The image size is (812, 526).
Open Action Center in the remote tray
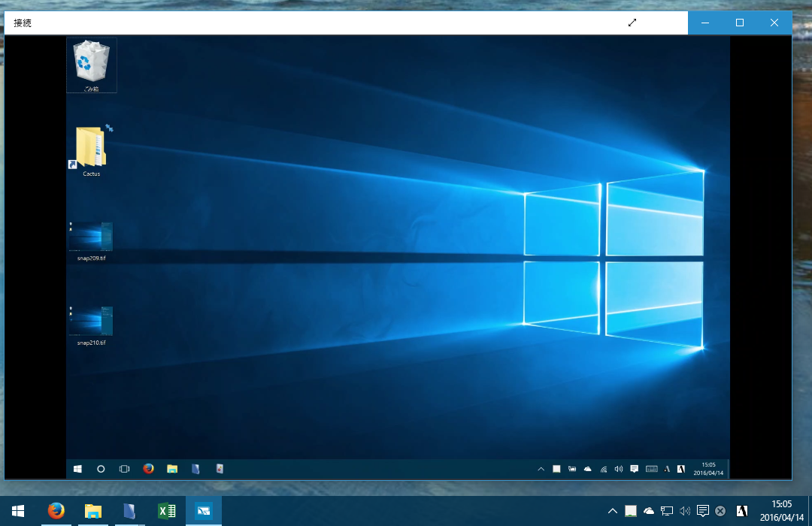tap(634, 469)
